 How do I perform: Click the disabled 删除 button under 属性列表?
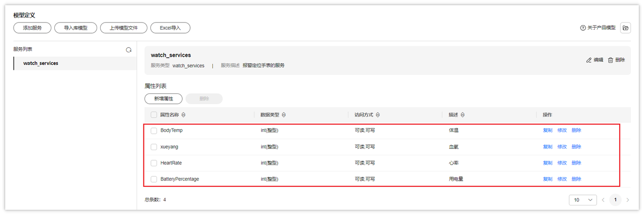coord(204,98)
